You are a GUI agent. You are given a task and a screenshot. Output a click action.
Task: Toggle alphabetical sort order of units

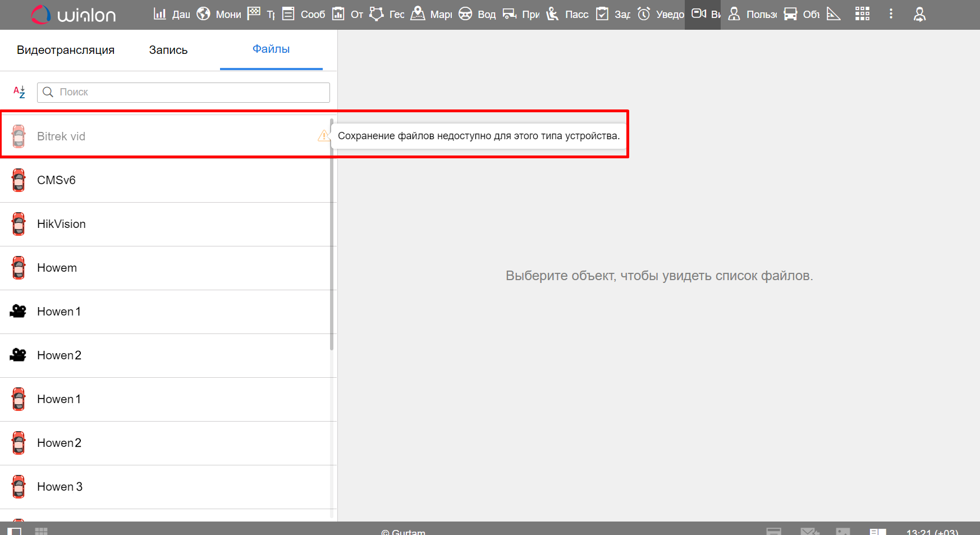click(20, 92)
